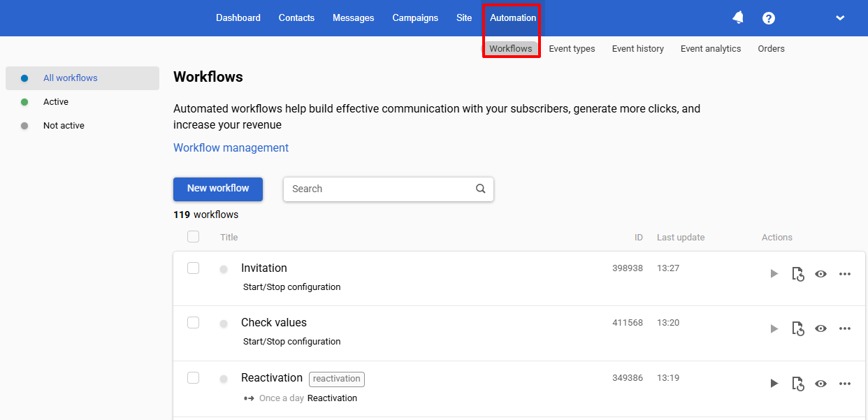View the Invitation workflow with eye icon
This screenshot has height=420, width=868.
pyautogui.click(x=821, y=273)
